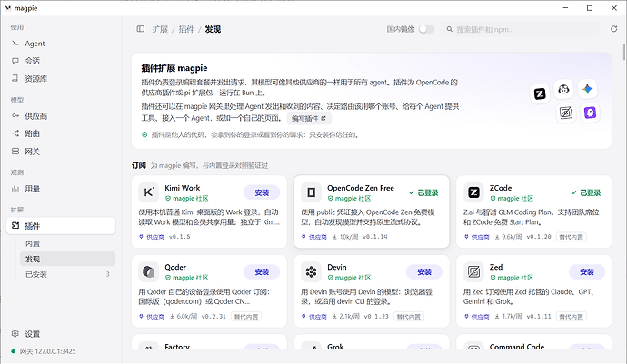The width and height of the screenshot is (627, 364).
Task: Click the 用量 bar chart icon
Action: (x=15, y=189)
